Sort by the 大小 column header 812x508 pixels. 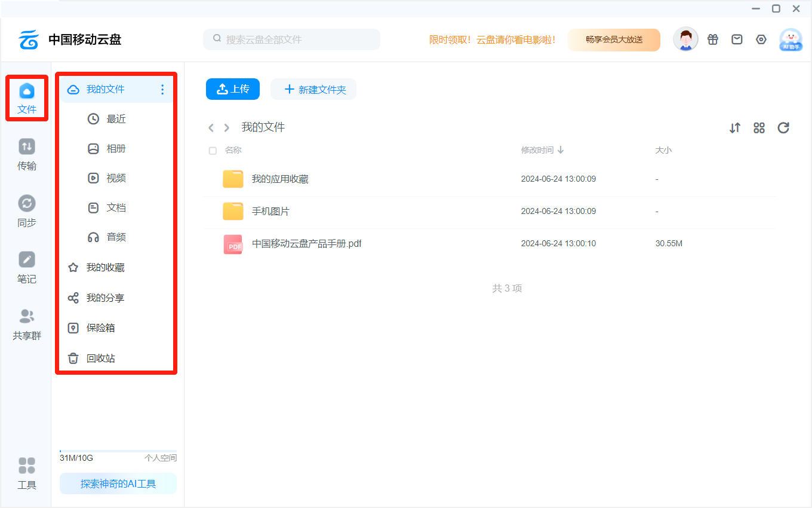pos(663,150)
